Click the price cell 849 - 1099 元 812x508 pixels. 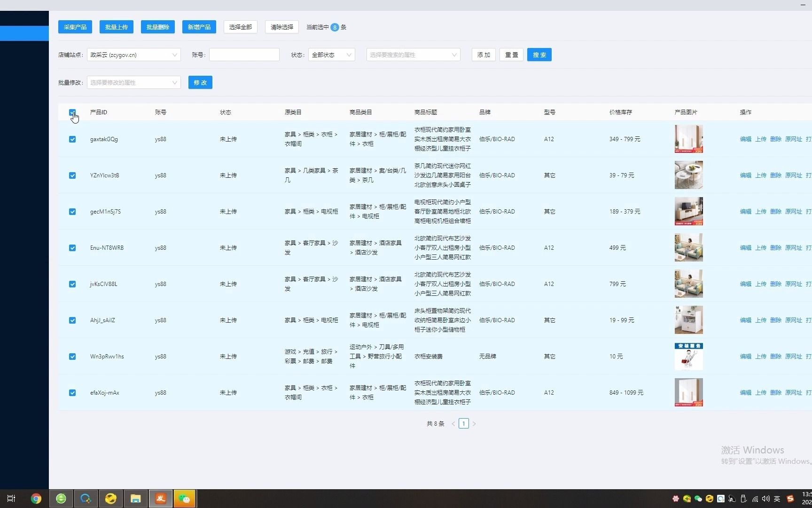pyautogui.click(x=626, y=393)
